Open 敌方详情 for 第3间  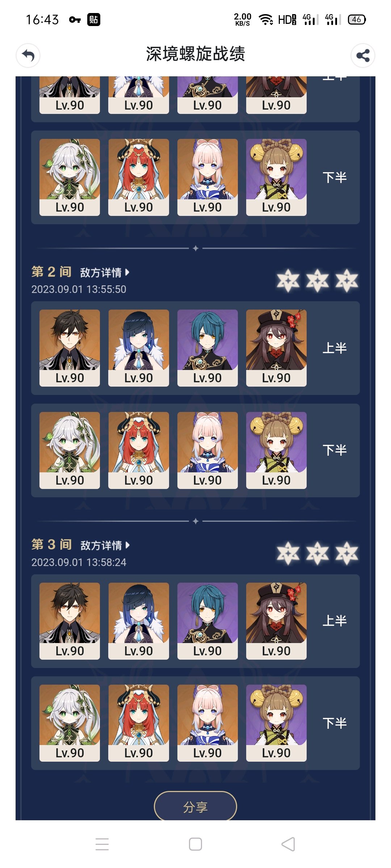[104, 545]
